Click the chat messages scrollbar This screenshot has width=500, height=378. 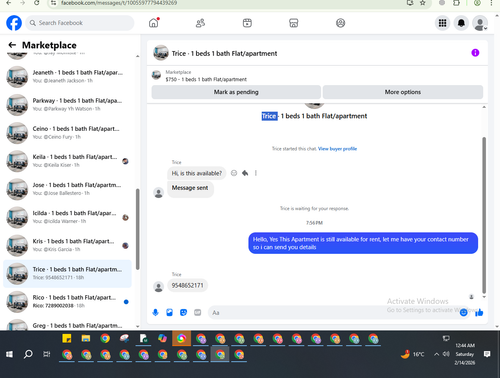tap(484, 215)
